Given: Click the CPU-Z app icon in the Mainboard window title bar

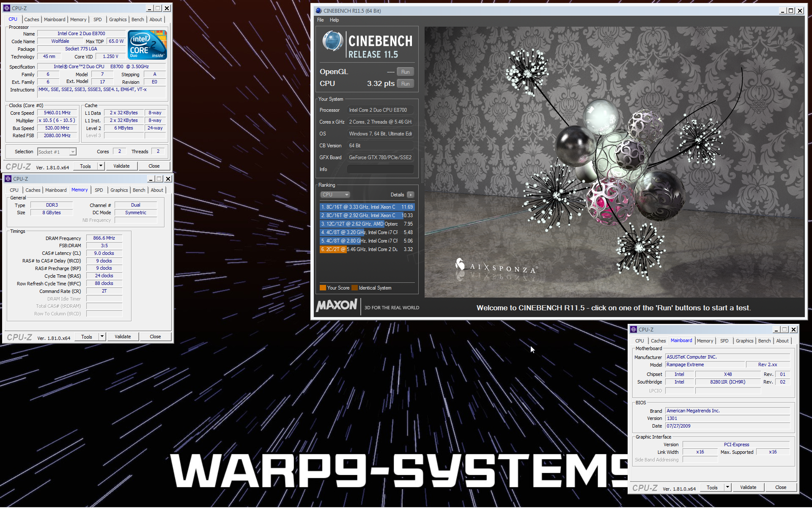Looking at the screenshot, I should 634,329.
